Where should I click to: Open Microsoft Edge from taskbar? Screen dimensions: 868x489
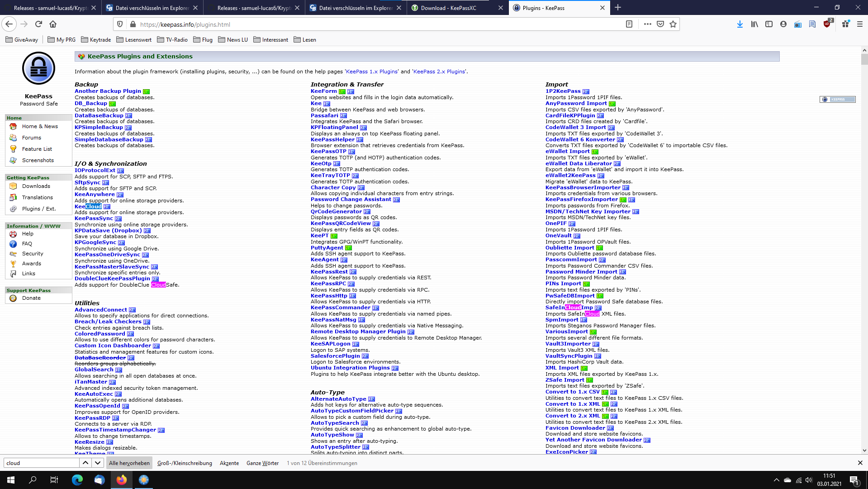(77, 480)
